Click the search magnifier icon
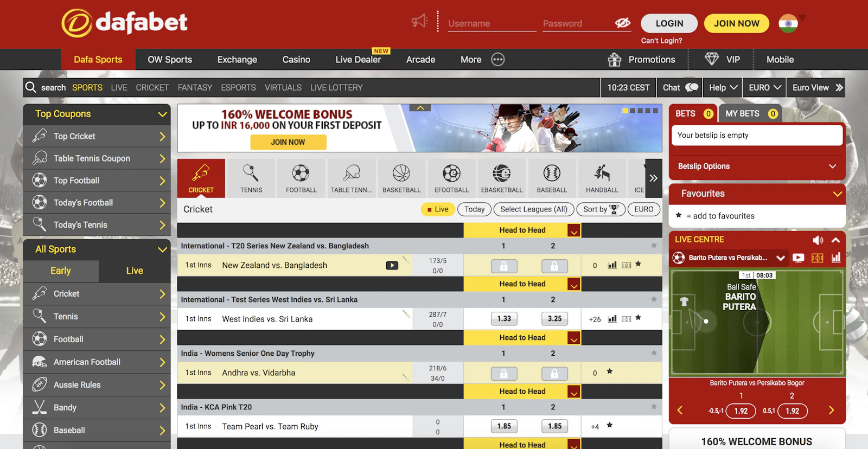 click(31, 87)
